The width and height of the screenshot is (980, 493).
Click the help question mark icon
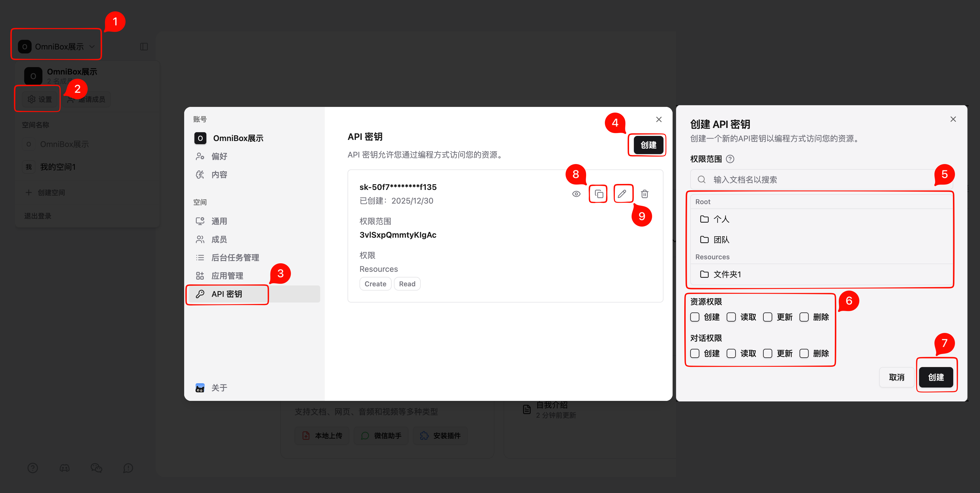click(x=33, y=468)
